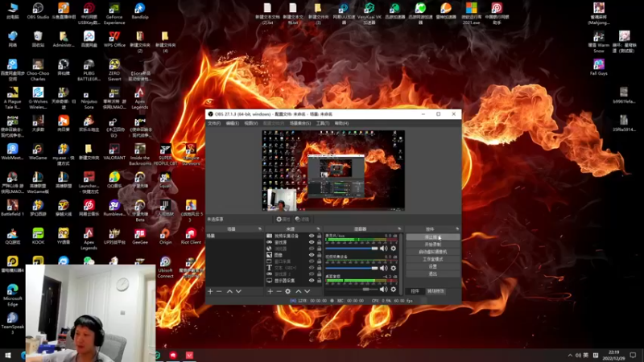
Task: Click the add source plus icon
Action: pyautogui.click(x=269, y=291)
